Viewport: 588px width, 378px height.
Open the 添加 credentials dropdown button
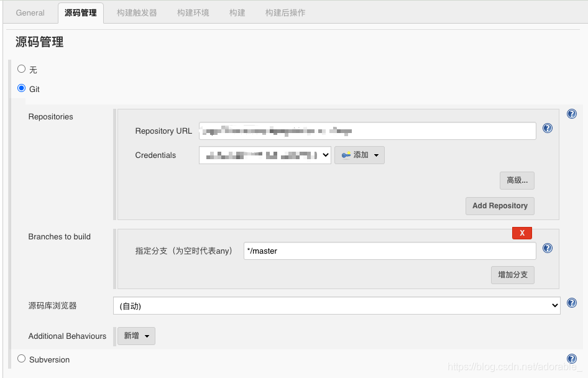coord(359,155)
